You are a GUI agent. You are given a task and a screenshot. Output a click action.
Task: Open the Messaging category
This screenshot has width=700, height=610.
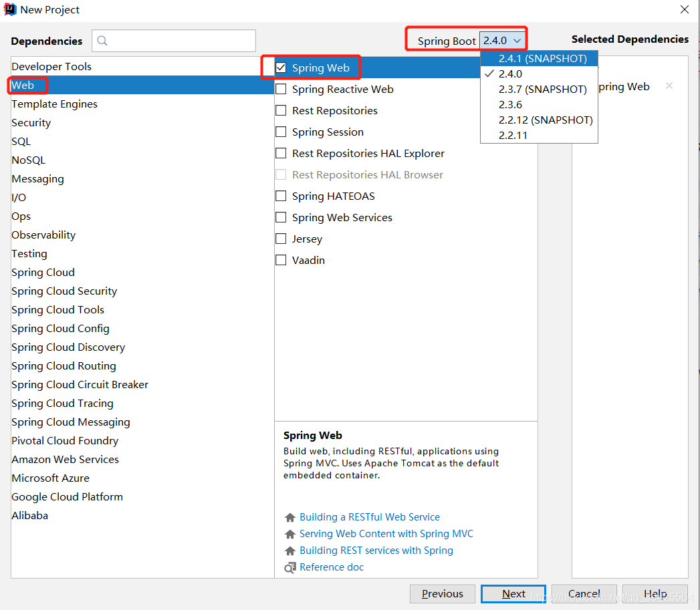pyautogui.click(x=142, y=179)
